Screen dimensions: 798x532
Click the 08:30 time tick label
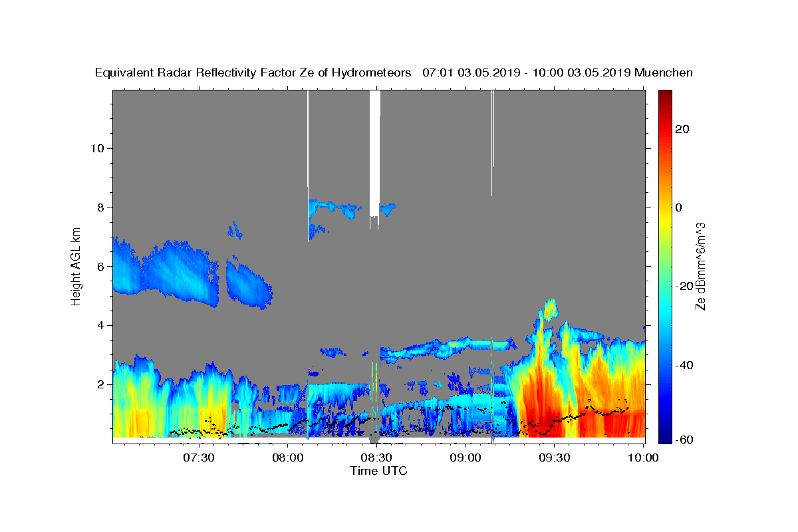point(376,458)
